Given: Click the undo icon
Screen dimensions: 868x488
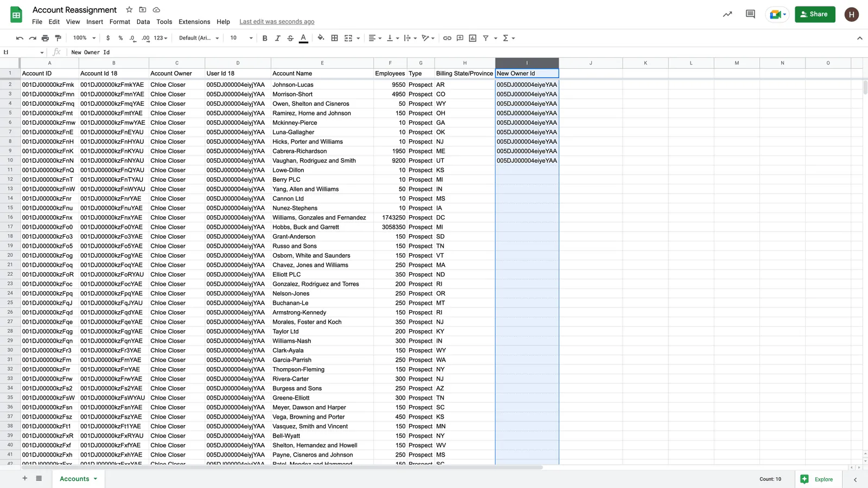Looking at the screenshot, I should pyautogui.click(x=20, y=38).
